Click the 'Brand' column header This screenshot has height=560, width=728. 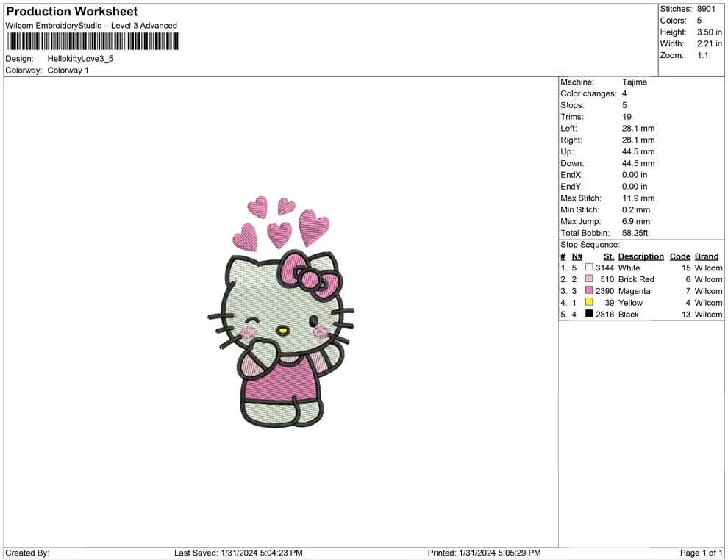pyautogui.click(x=707, y=256)
